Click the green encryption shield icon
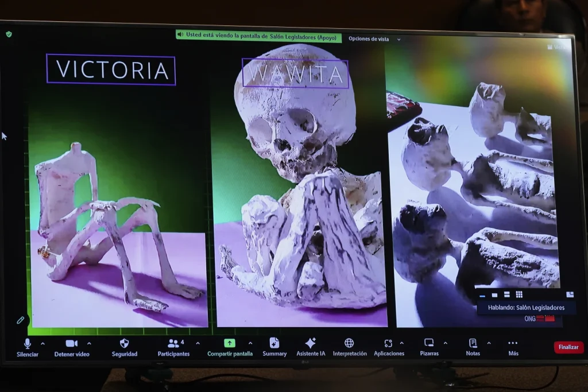 9,34
